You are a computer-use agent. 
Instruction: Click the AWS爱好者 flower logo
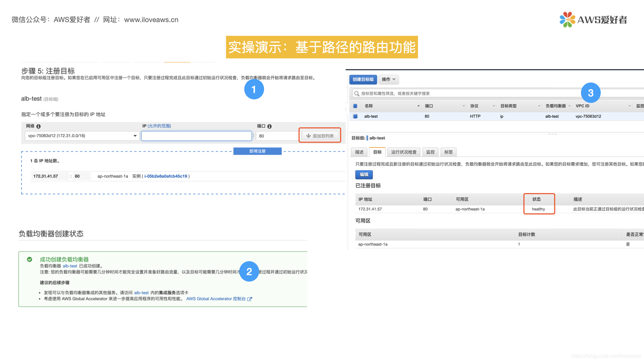[567, 19]
